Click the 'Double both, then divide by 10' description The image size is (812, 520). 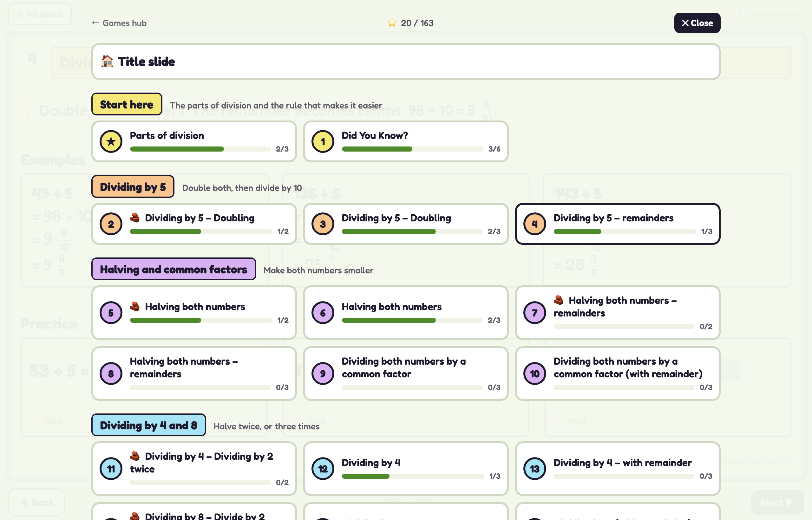pos(242,188)
